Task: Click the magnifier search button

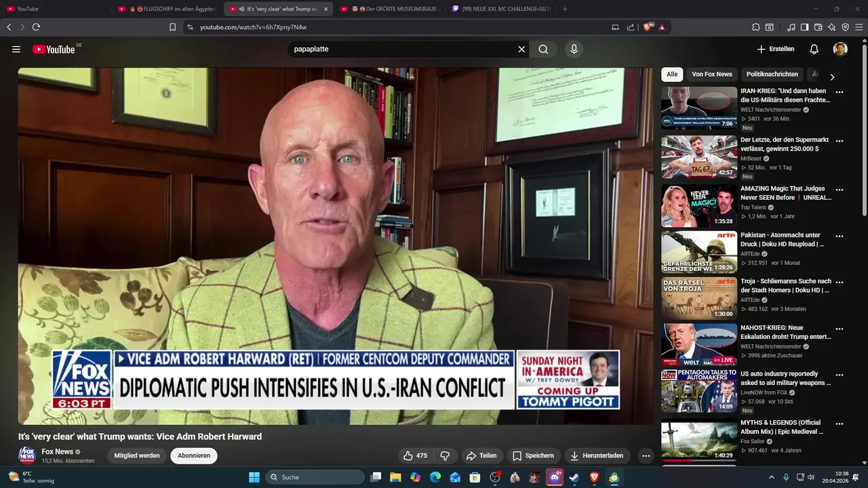Action: 543,49
